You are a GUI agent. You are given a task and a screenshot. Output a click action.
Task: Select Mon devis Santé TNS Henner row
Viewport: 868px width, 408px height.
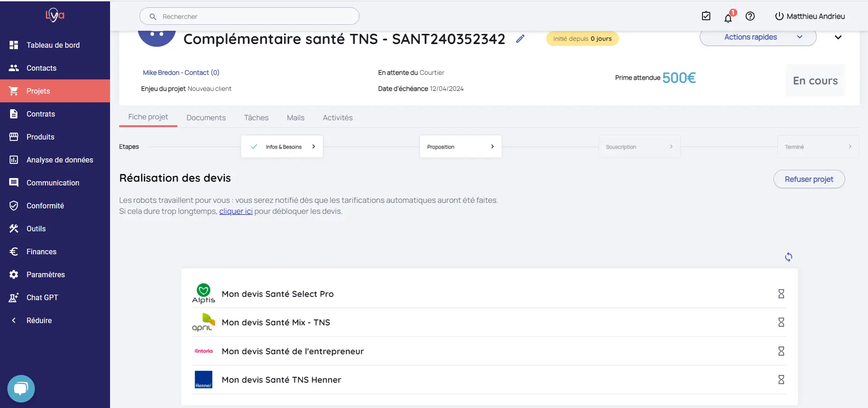click(x=489, y=380)
